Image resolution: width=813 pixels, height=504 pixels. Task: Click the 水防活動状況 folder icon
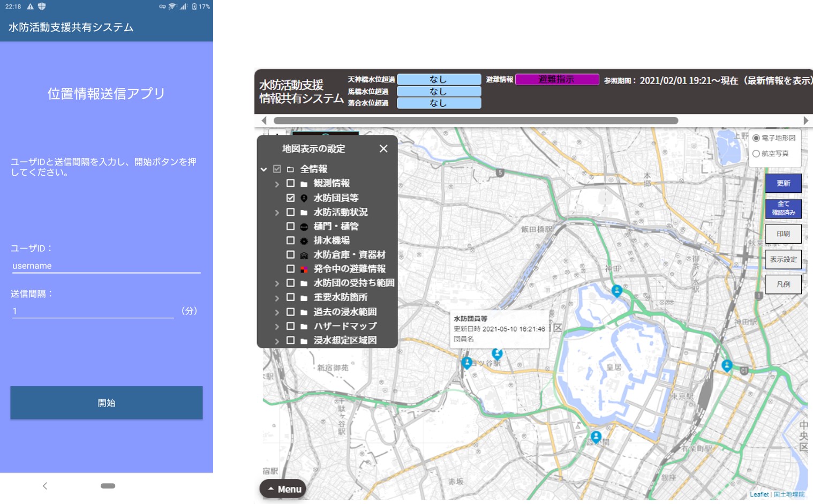point(304,213)
